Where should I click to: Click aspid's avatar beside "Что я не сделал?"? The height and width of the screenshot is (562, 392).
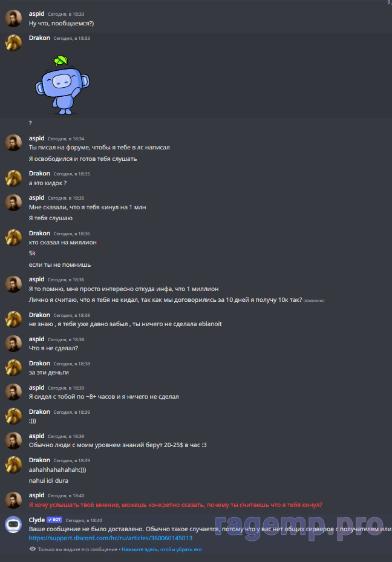coord(13,344)
